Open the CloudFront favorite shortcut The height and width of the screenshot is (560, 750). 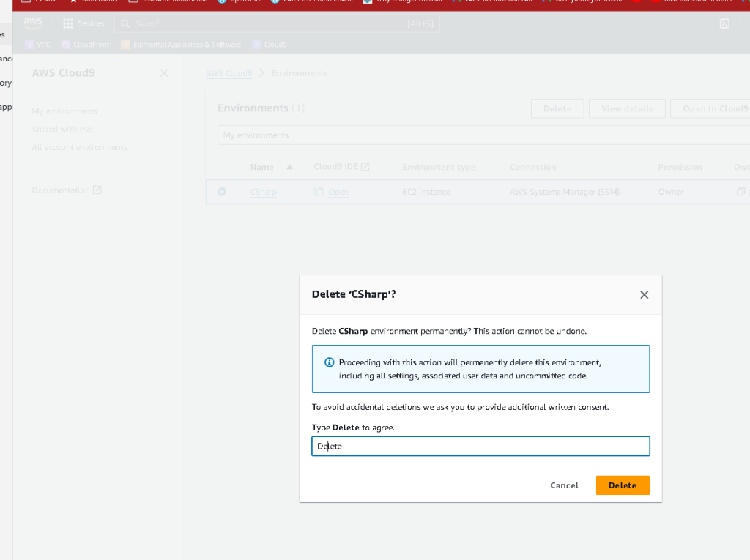click(86, 45)
